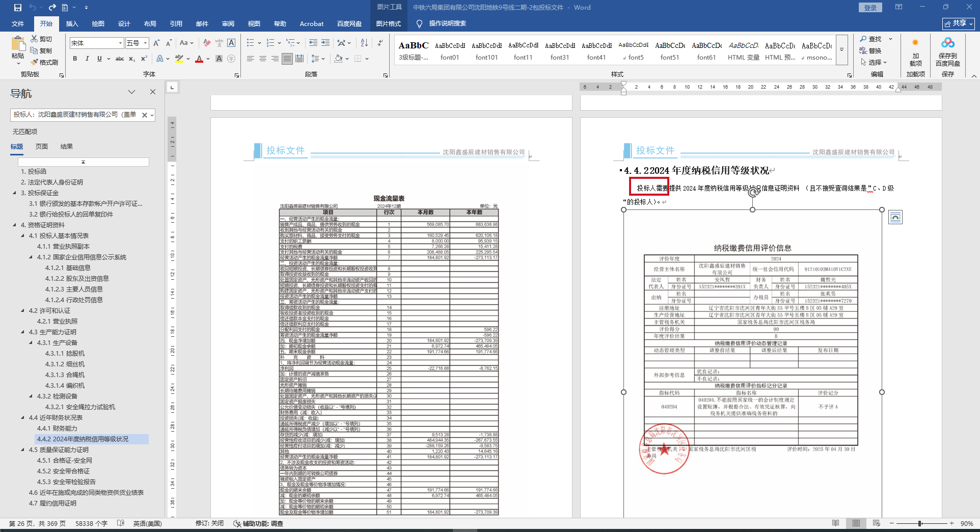This screenshot has height=532, width=980.
Task: Open the font name dropdown showing 宋体
Action: pyautogui.click(x=120, y=43)
